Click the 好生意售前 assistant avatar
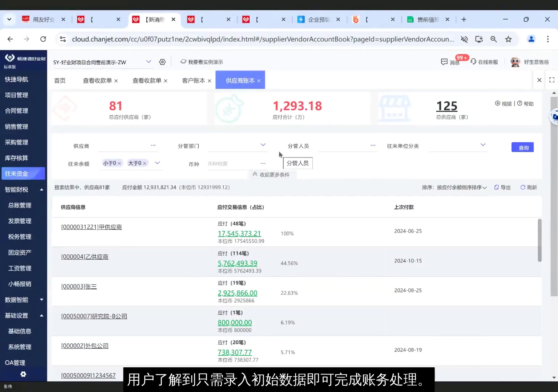 (515, 62)
